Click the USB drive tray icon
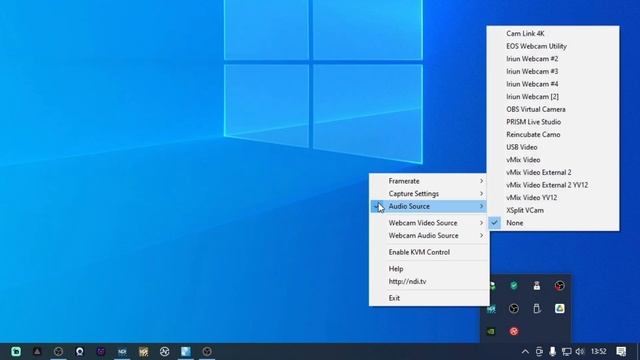The image size is (640, 360). click(537, 309)
